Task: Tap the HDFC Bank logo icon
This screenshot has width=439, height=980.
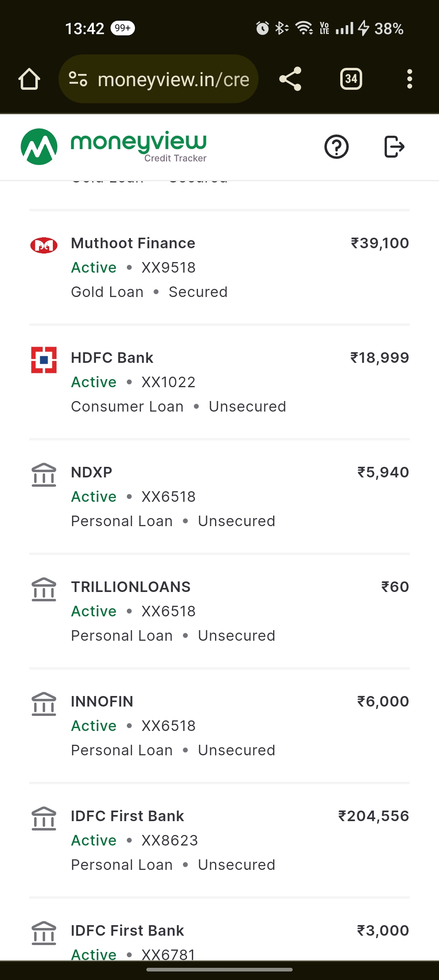Action: coord(44,360)
